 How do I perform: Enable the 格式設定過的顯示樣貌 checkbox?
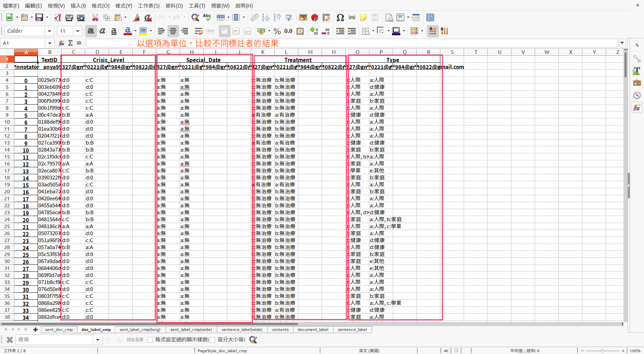[150, 340]
